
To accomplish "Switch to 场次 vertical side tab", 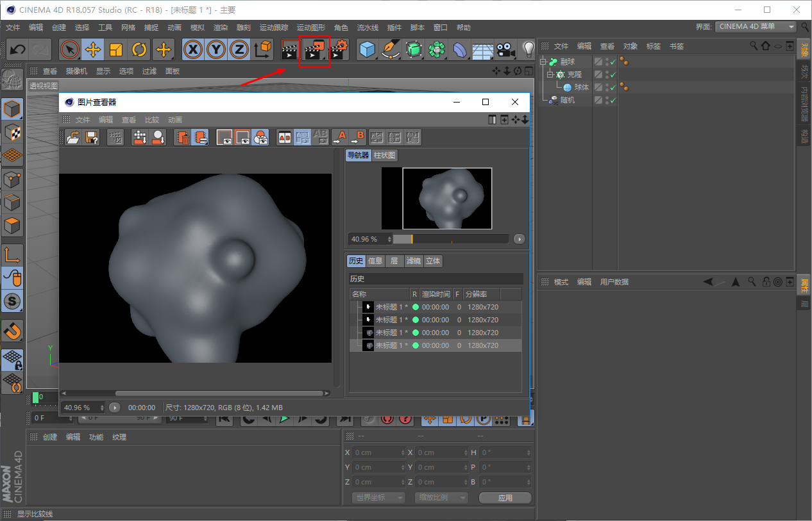I will [x=804, y=71].
